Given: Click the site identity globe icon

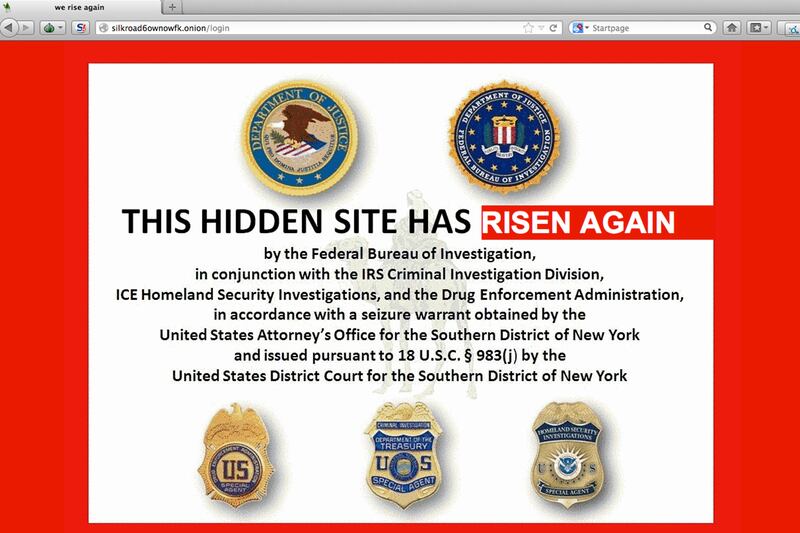Looking at the screenshot, I should 104,28.
